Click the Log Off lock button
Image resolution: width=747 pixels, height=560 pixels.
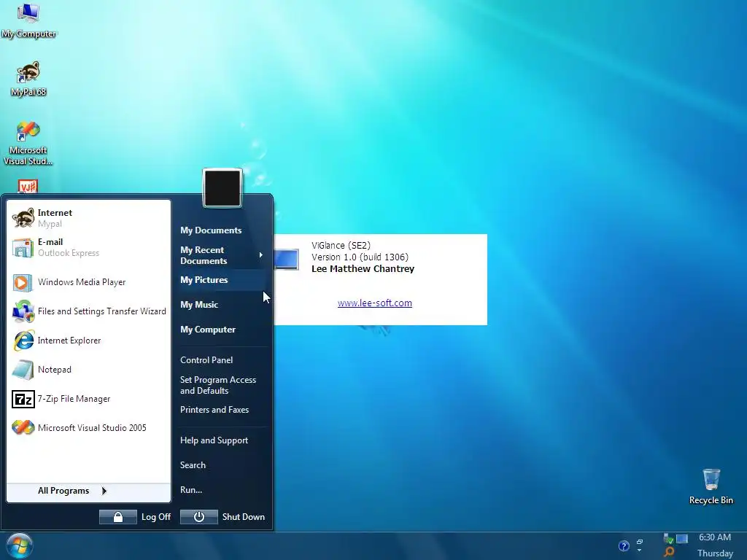coord(117,517)
